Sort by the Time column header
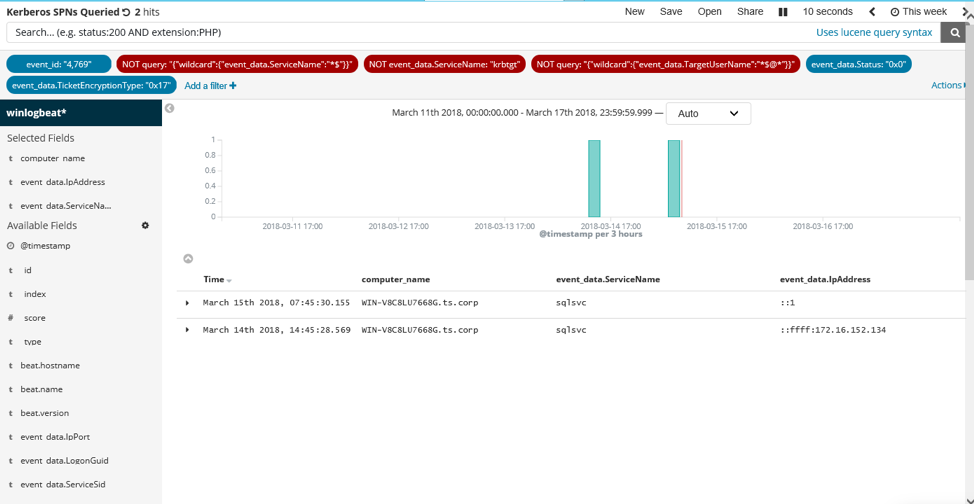This screenshot has width=974, height=504. tap(217, 280)
